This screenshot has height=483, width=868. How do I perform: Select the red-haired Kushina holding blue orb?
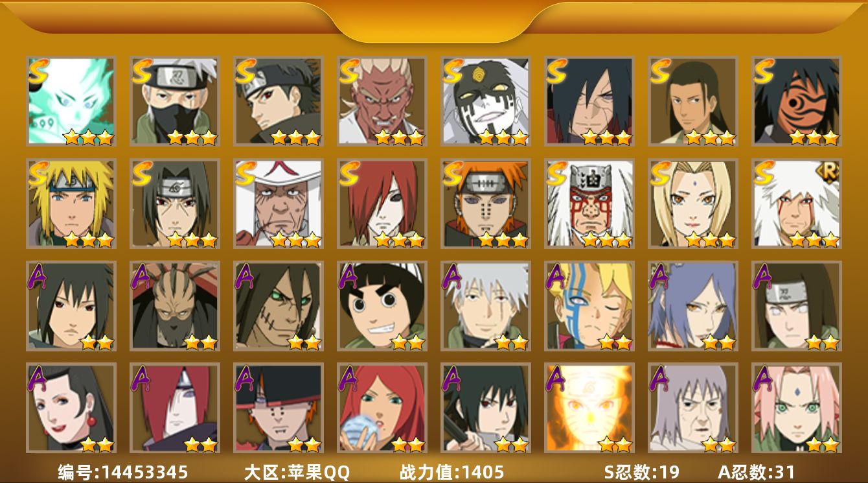382,408
